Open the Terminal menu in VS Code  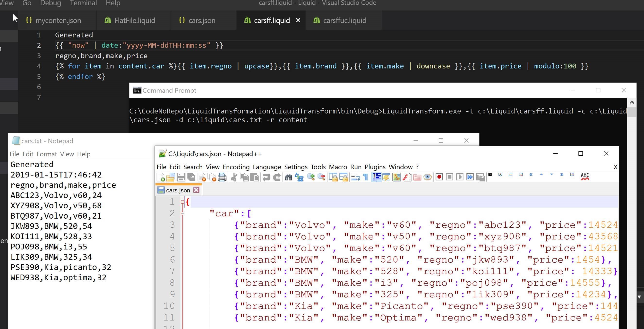(x=83, y=3)
